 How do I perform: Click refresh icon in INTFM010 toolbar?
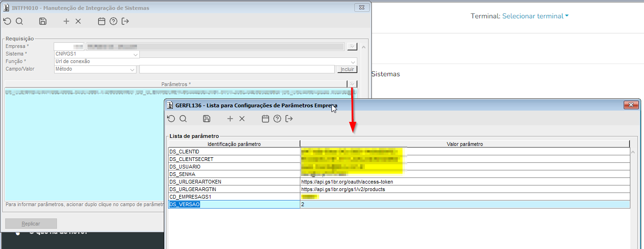pos(7,21)
